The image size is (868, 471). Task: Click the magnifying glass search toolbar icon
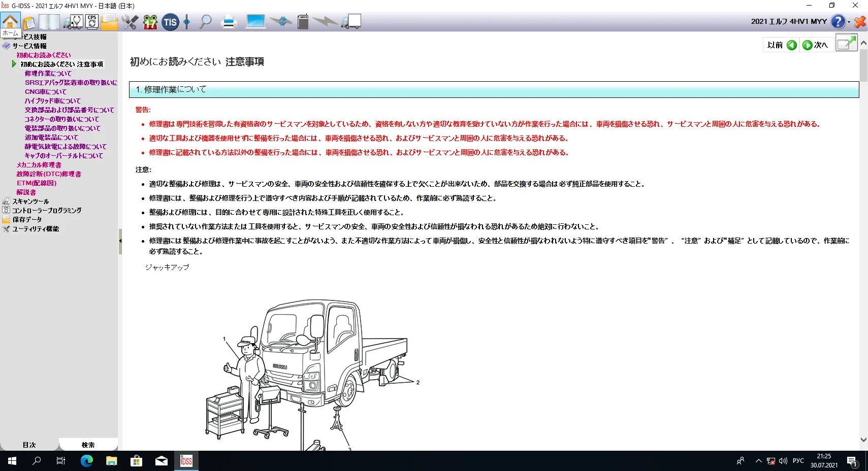tap(205, 22)
